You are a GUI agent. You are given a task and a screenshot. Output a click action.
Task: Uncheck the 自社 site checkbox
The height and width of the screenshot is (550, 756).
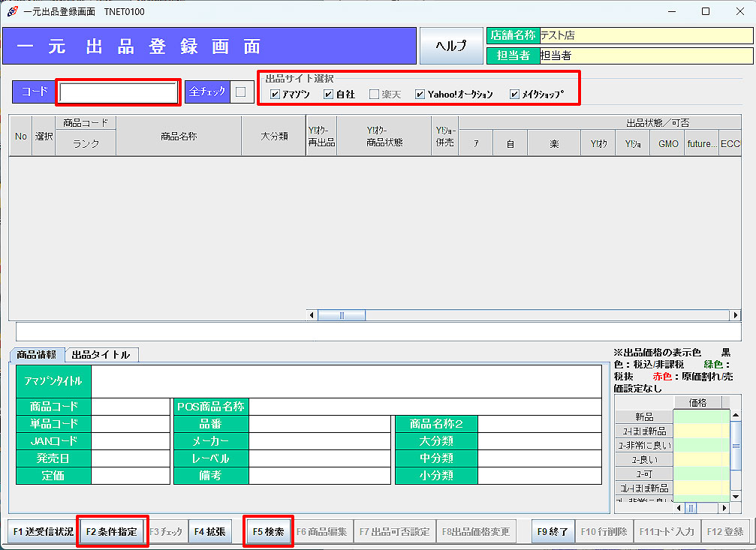328,95
